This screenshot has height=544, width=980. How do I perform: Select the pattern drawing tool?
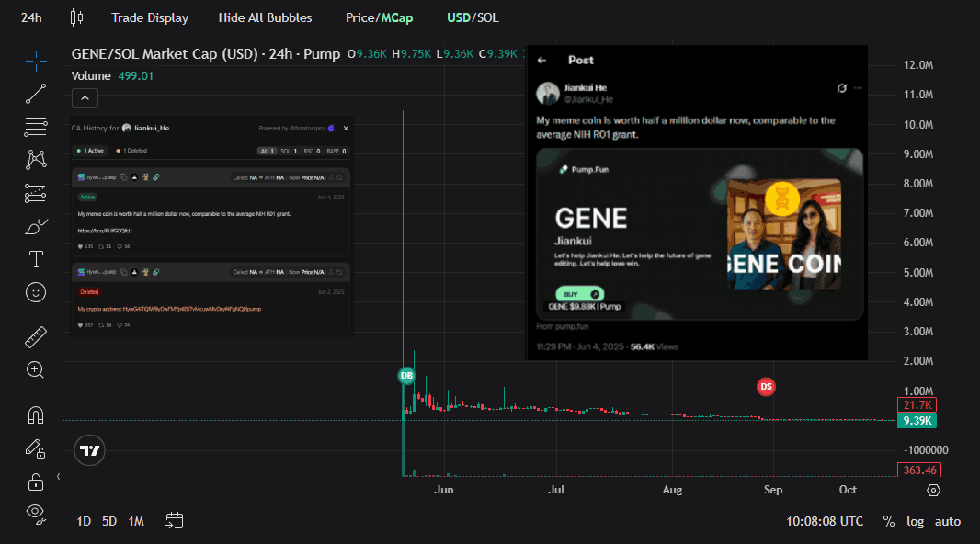click(x=36, y=160)
